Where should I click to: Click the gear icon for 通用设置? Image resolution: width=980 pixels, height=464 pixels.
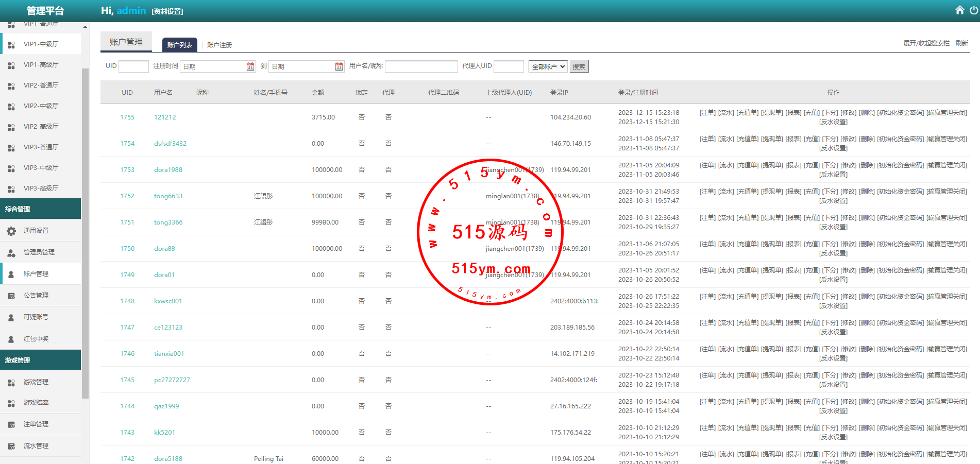tap(11, 231)
